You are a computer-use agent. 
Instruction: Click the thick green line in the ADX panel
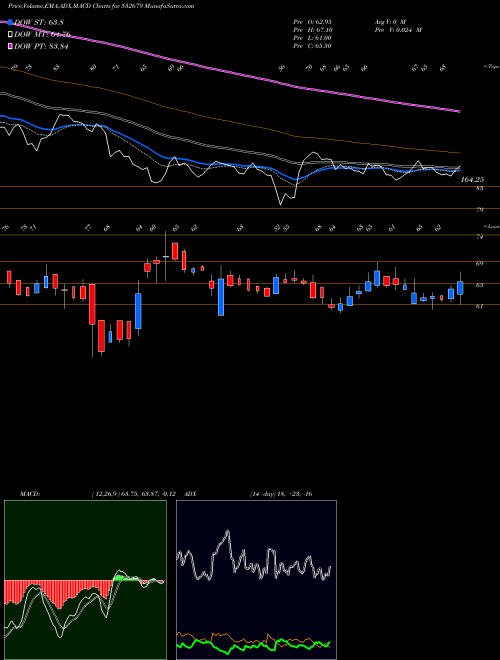[253, 645]
